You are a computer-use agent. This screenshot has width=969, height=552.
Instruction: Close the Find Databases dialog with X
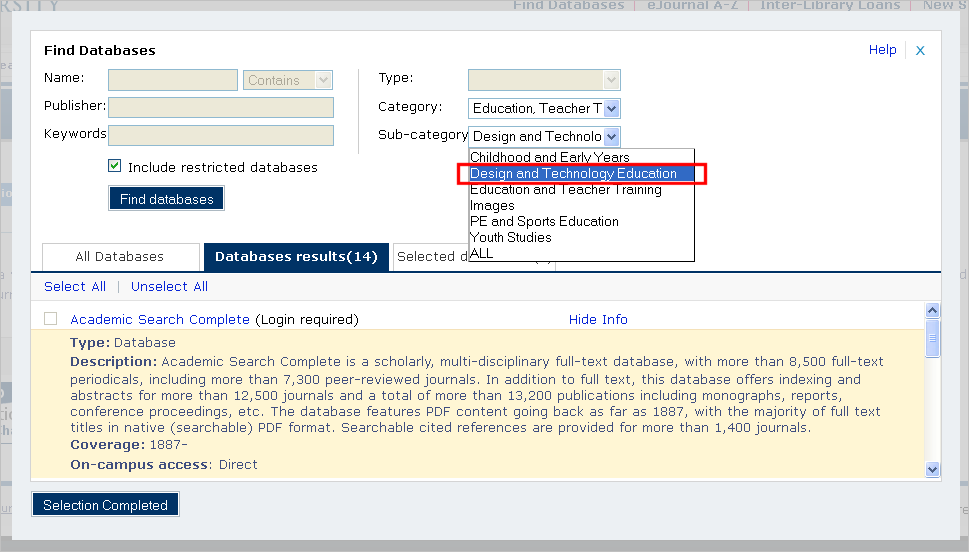click(920, 50)
